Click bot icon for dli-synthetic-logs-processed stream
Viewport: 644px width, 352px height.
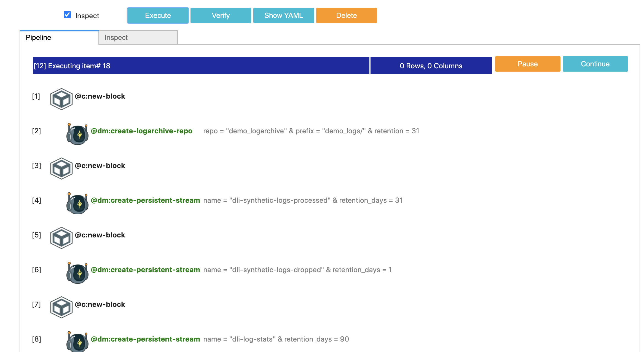(x=77, y=203)
